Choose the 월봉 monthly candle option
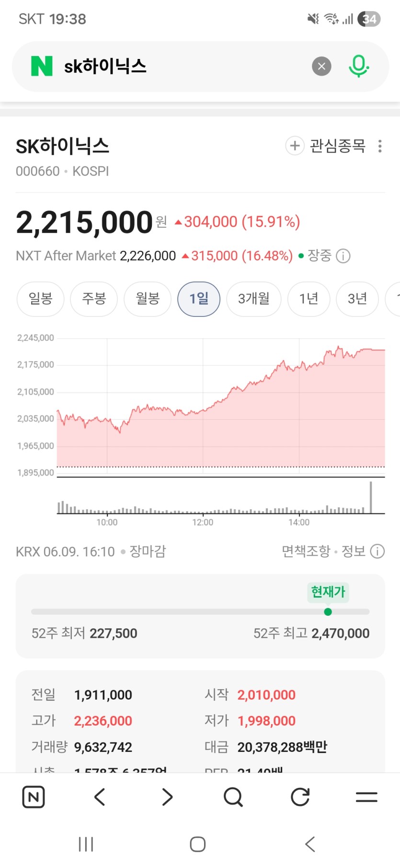The width and height of the screenshot is (400, 868). pos(148,299)
